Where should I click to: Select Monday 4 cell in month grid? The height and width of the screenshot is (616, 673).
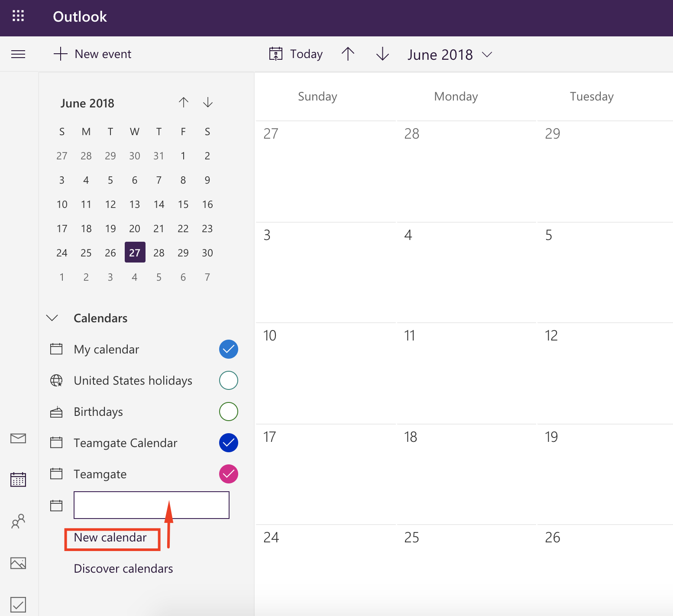(x=466, y=272)
